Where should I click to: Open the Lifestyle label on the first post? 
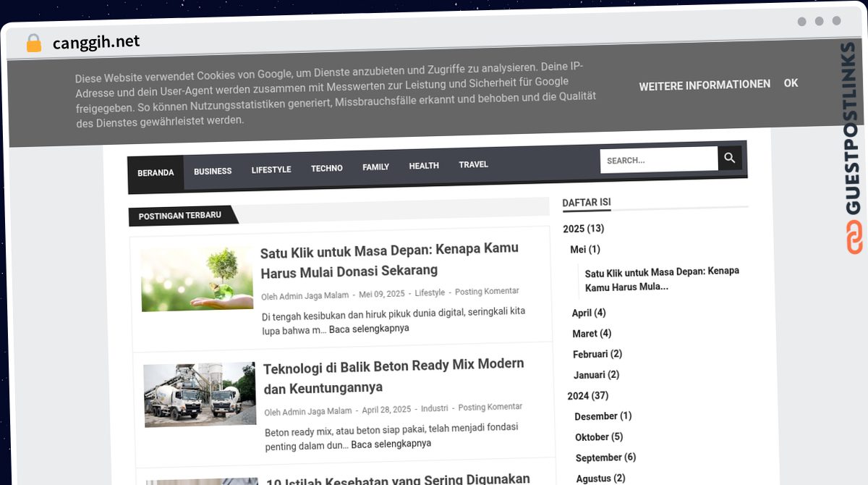click(x=430, y=293)
